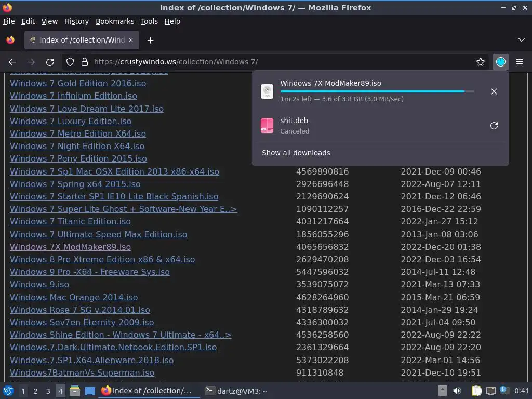Open the update notifier tray icon
This screenshot has width=532, height=399.
(x=504, y=390)
